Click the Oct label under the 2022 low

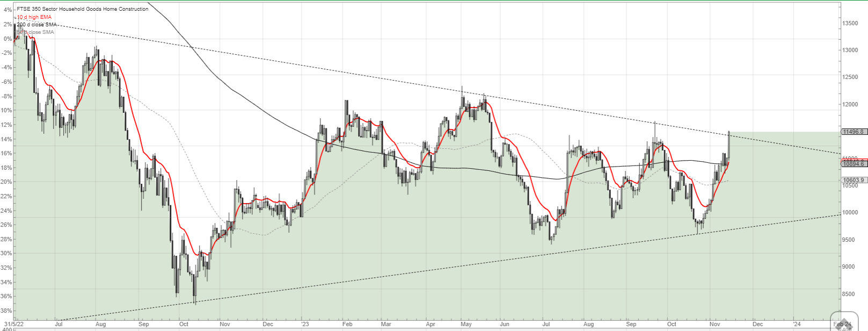[x=184, y=324]
